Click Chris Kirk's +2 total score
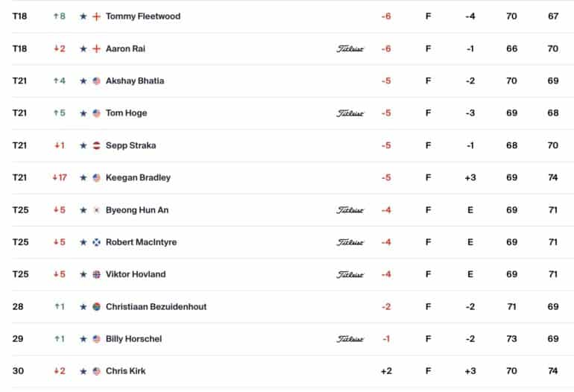The height and width of the screenshot is (392, 574). tap(386, 371)
